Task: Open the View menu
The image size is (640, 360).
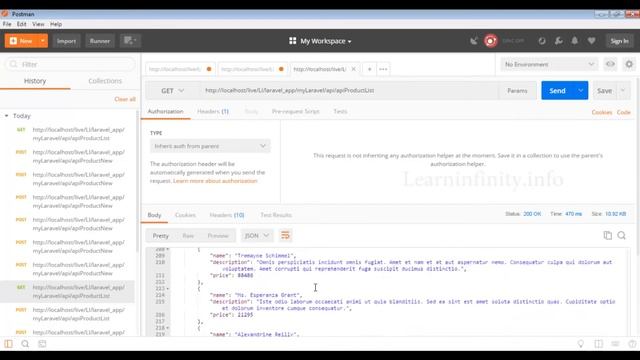Action: pyautogui.click(x=38, y=24)
